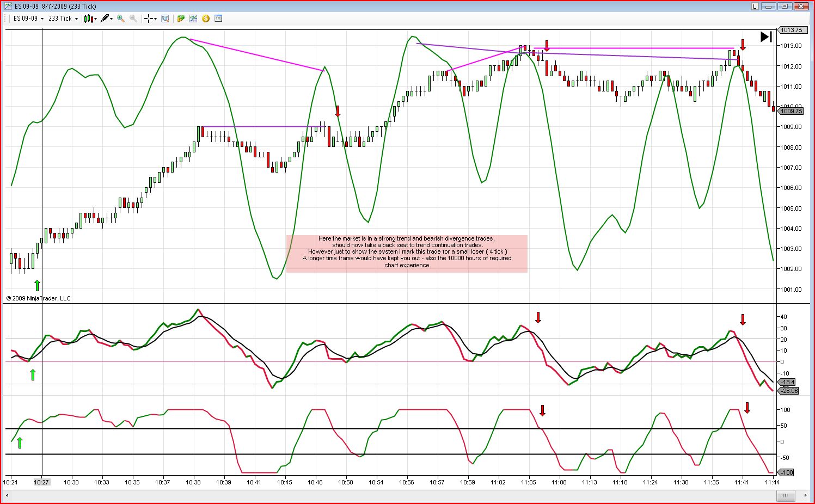Image resolution: width=815 pixels, height=504 pixels.
Task: Click the -26.06 indicator value marker
Action: (789, 391)
